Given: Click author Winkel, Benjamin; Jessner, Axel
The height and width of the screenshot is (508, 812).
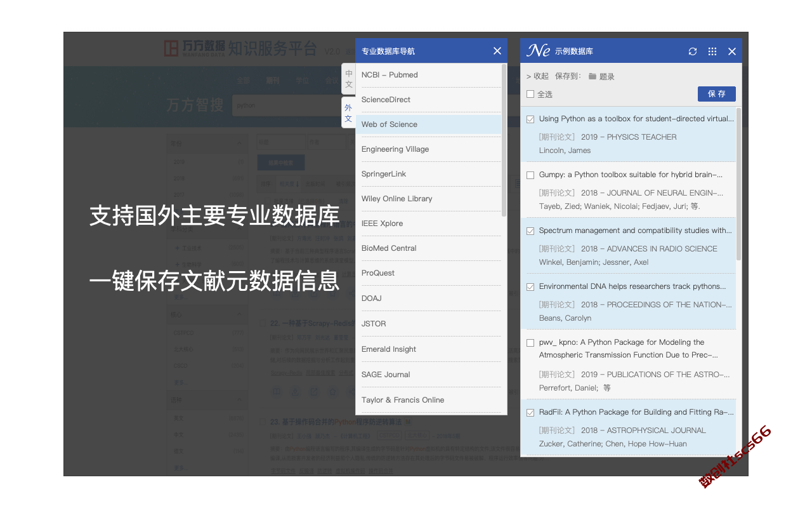Looking at the screenshot, I should pos(594,262).
